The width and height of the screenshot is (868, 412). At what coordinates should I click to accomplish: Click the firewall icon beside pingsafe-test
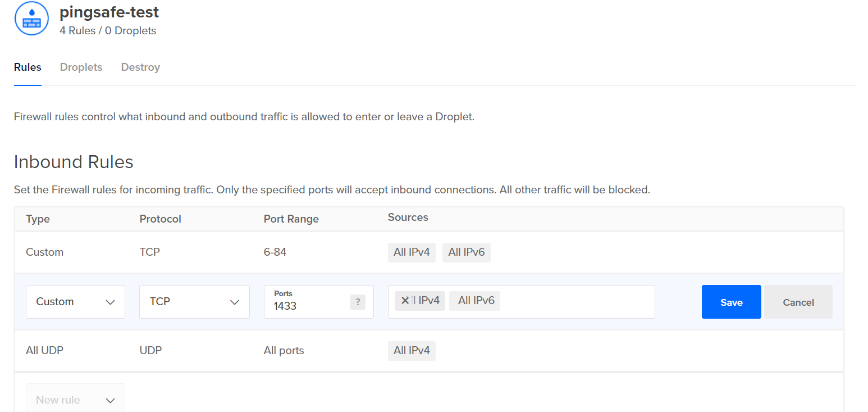[31, 18]
